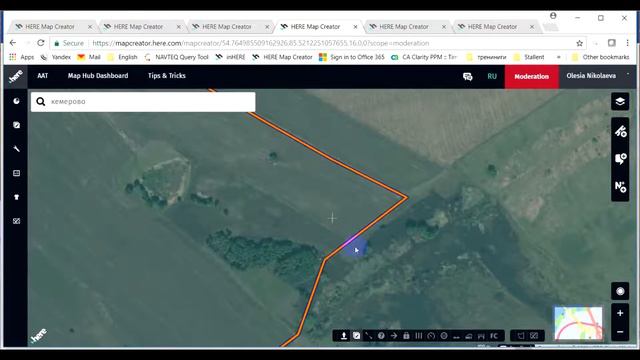This screenshot has width=640, height=360.
Task: Click the shirt-shaped icon in left sidebar
Action: click(16, 197)
